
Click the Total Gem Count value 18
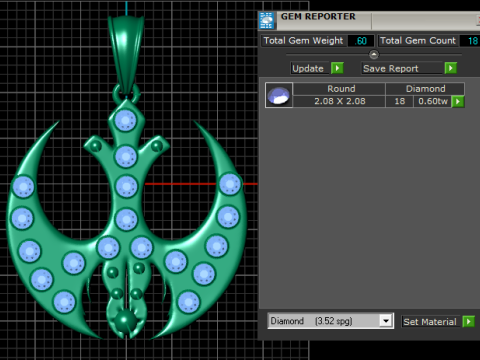(x=471, y=41)
